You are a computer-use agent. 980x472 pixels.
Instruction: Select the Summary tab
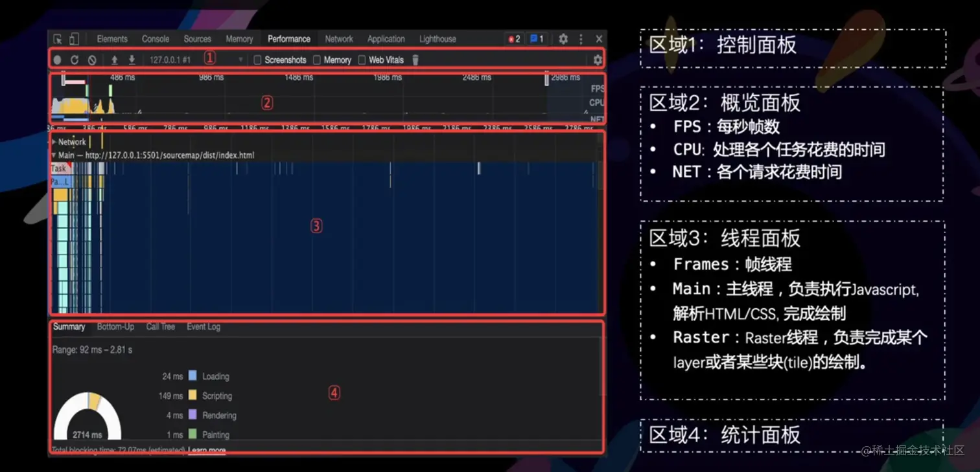click(69, 327)
